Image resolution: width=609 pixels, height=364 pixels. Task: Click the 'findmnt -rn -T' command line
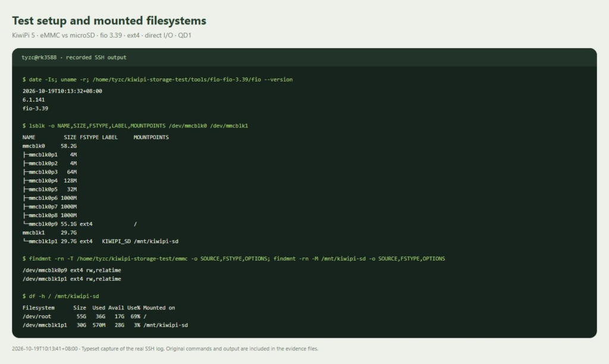click(234, 259)
